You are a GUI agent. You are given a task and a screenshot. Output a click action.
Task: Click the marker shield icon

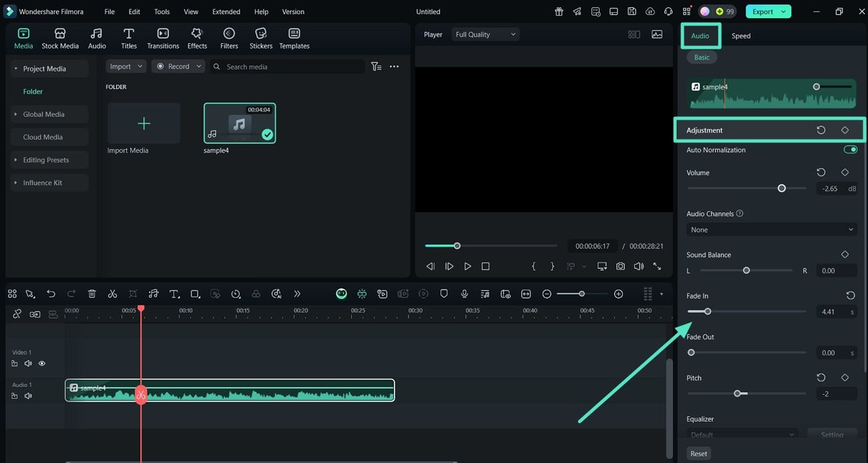[x=444, y=294]
